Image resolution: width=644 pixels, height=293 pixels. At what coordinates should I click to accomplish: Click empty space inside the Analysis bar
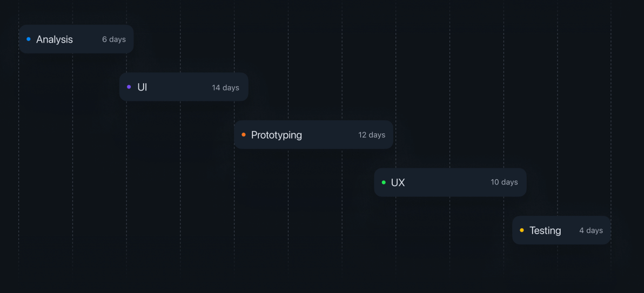[87, 39]
